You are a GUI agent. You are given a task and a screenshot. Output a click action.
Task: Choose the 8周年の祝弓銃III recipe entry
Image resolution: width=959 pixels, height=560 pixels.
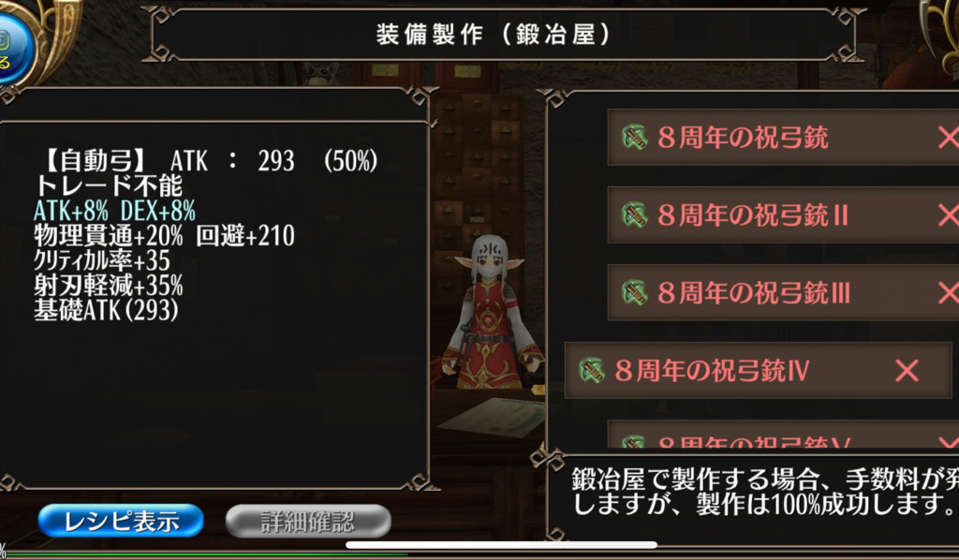pyautogui.click(x=783, y=293)
